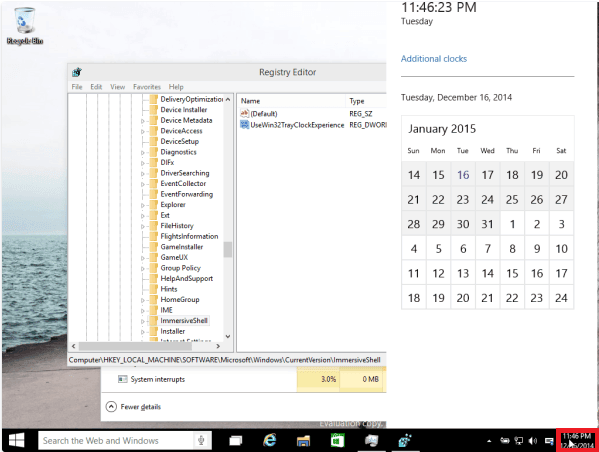Click the GameInstaller folder icon
Image resolution: width=599 pixels, height=452 pixels.
[154, 247]
